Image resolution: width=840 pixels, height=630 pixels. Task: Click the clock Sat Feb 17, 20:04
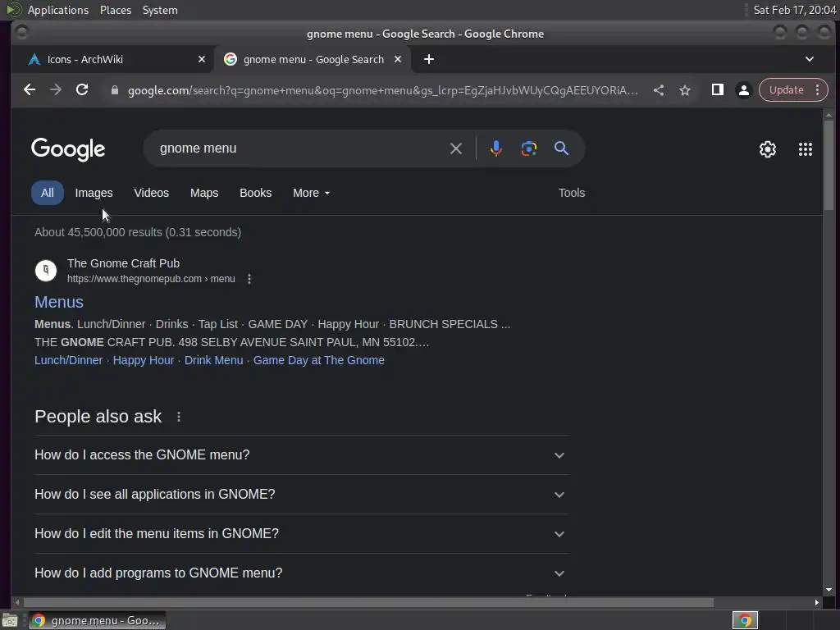pyautogui.click(x=794, y=10)
